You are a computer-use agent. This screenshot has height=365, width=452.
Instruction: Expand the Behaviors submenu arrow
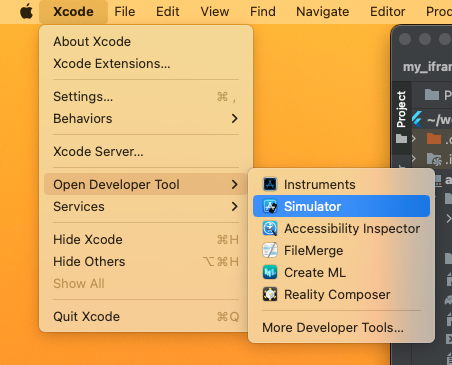point(235,118)
